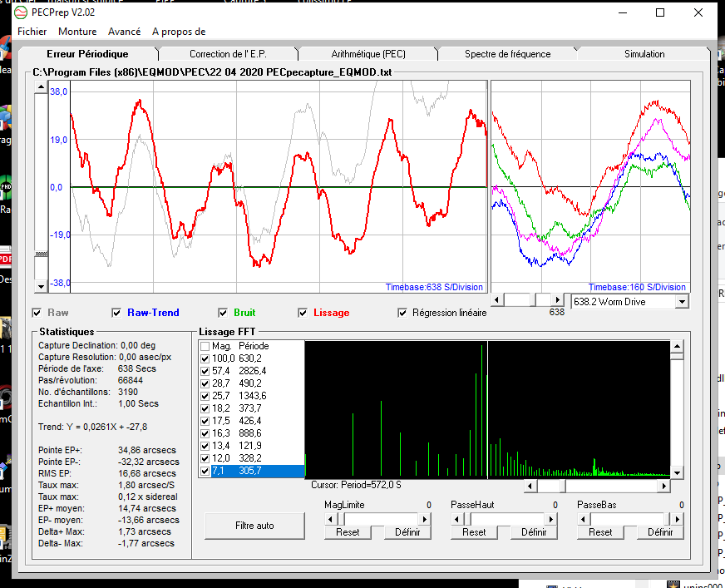Click the Filtre auto button
Image resolution: width=725 pixels, height=588 pixels.
pyautogui.click(x=254, y=526)
